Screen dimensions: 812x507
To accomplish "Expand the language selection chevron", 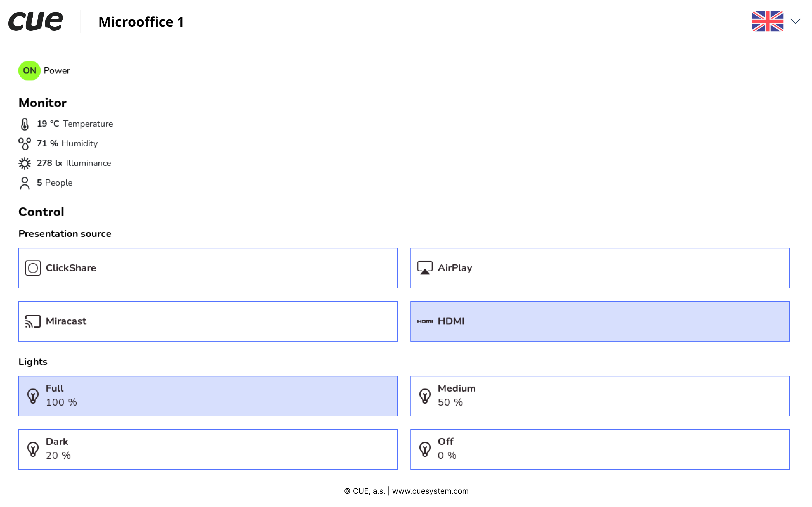I will pos(795,22).
